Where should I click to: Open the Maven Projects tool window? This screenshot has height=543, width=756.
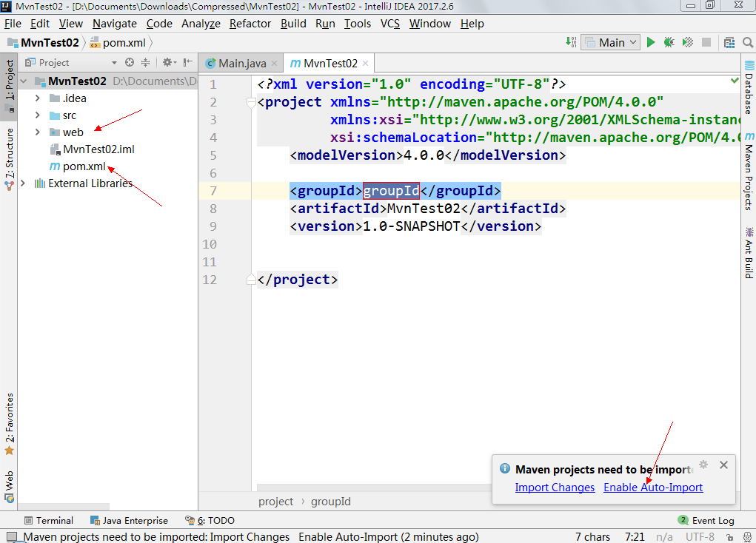click(x=749, y=172)
